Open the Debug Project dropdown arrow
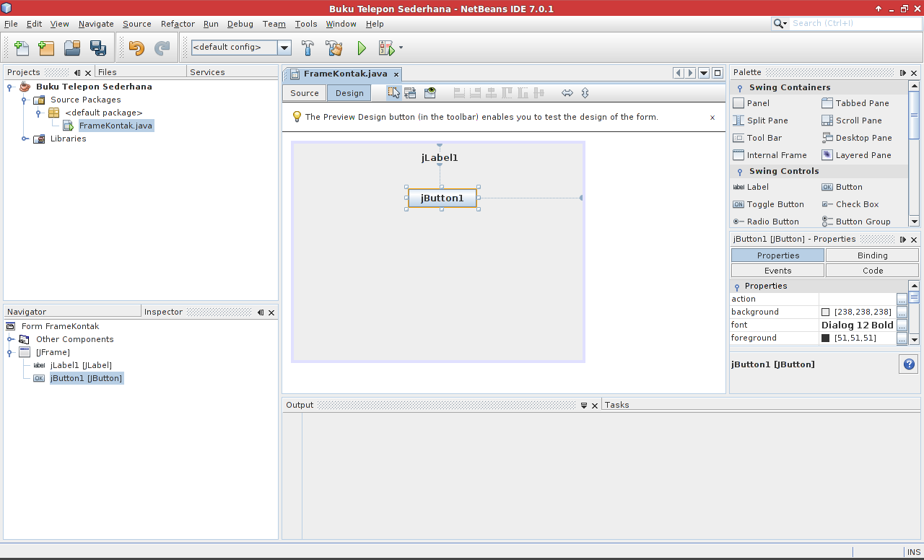924x560 pixels. [401, 48]
